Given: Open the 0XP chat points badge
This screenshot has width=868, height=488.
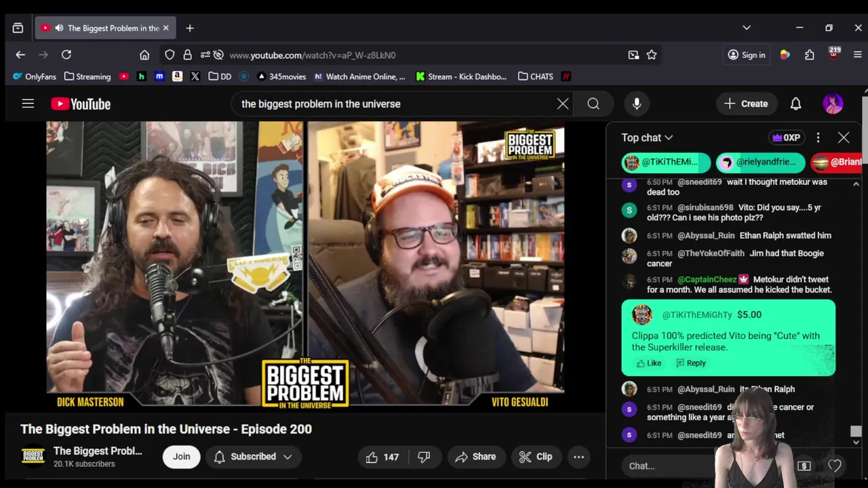Looking at the screenshot, I should coord(786,138).
